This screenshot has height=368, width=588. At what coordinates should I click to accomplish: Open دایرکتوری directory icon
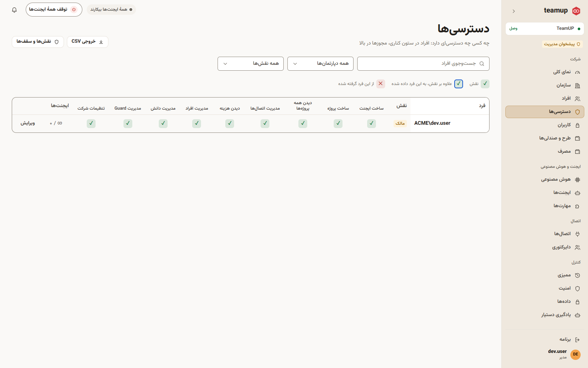pos(577,247)
